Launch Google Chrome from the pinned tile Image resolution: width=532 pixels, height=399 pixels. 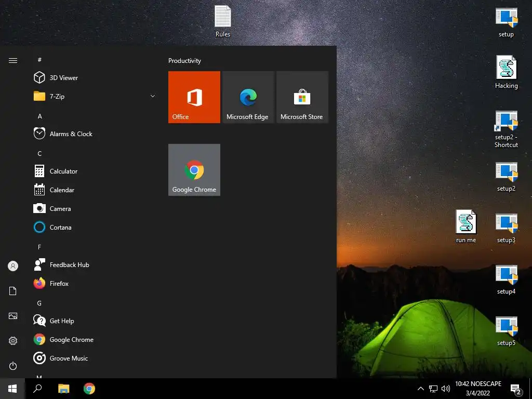[x=194, y=170]
